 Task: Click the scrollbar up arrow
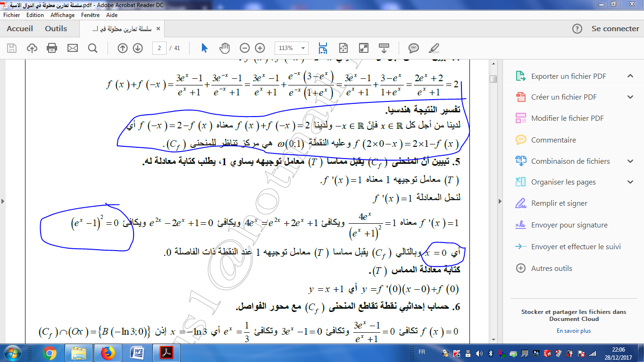click(x=493, y=64)
